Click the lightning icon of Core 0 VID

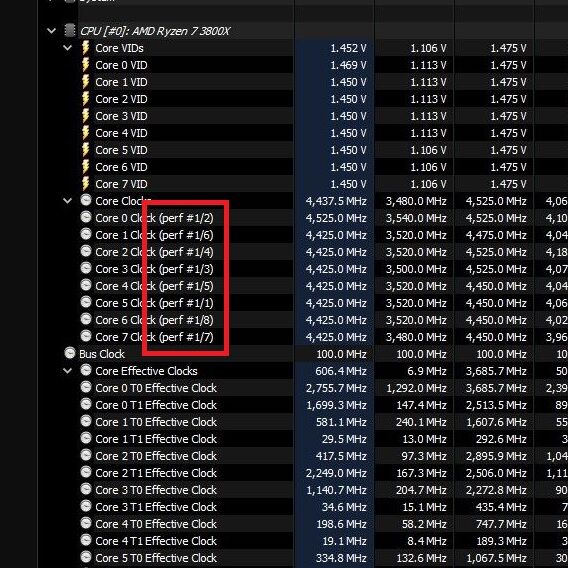pyautogui.click(x=85, y=65)
